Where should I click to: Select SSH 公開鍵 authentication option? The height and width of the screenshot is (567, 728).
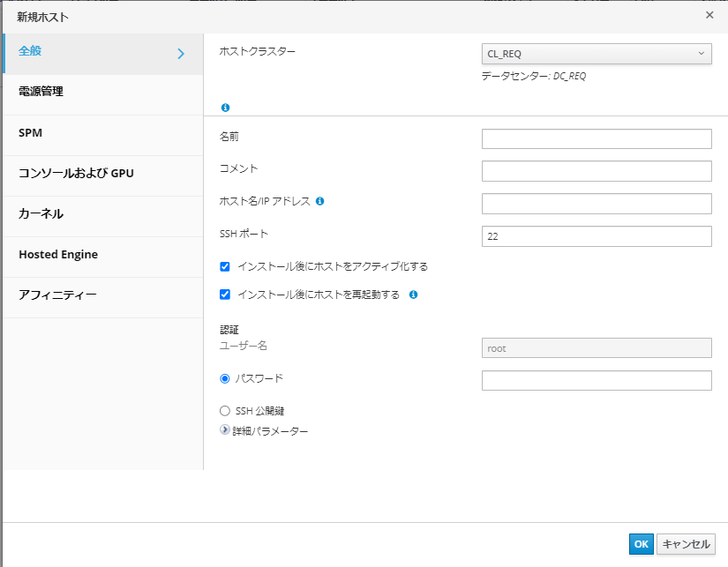tap(225, 411)
